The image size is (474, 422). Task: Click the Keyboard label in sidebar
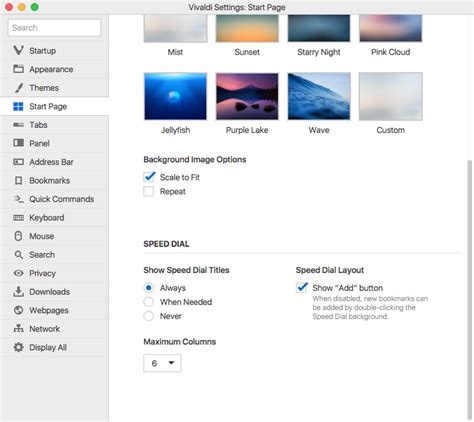click(x=47, y=218)
